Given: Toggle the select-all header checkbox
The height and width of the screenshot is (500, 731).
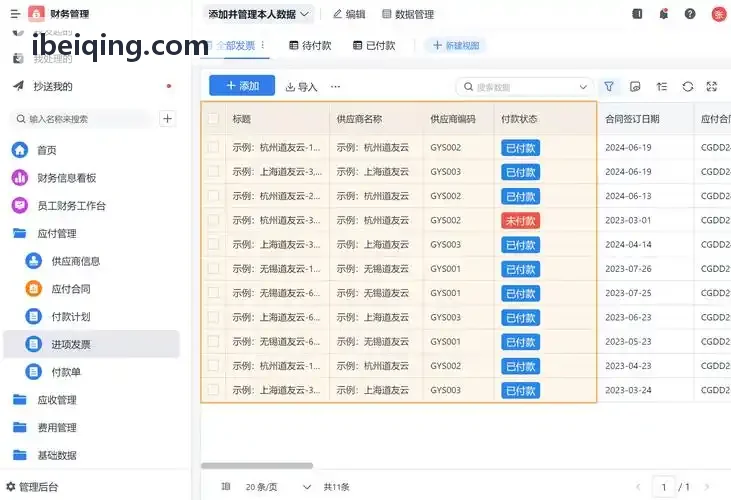Looking at the screenshot, I should coord(213,119).
